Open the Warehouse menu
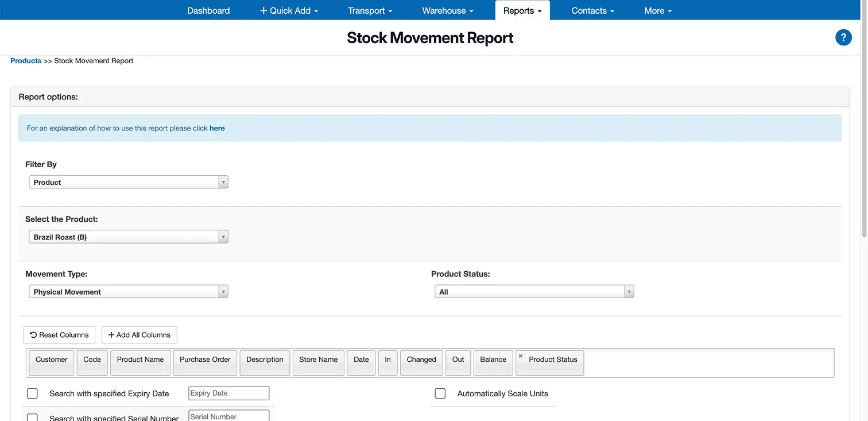The height and width of the screenshot is (421, 868). [448, 10]
